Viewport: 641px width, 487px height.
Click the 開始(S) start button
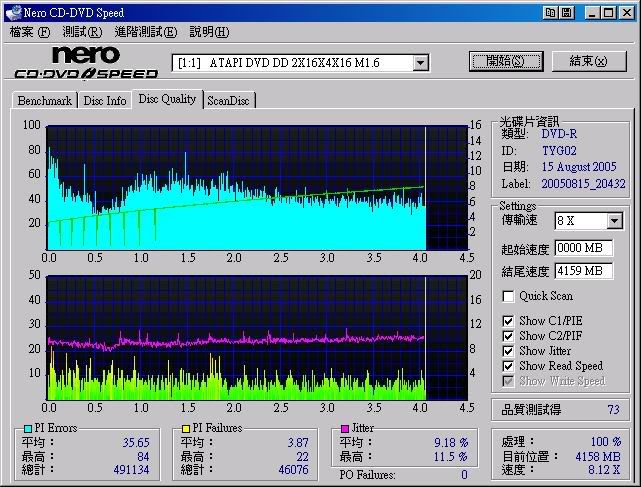pyautogui.click(x=506, y=61)
